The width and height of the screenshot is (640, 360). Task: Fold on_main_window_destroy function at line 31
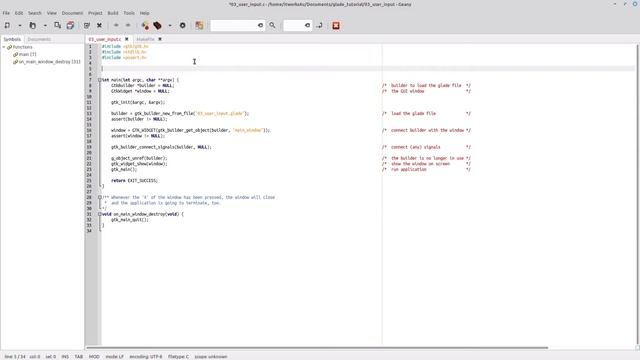(x=100, y=214)
